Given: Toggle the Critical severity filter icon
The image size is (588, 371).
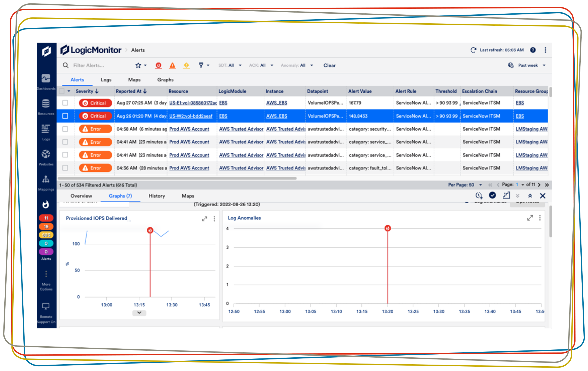Looking at the screenshot, I should pos(158,65).
